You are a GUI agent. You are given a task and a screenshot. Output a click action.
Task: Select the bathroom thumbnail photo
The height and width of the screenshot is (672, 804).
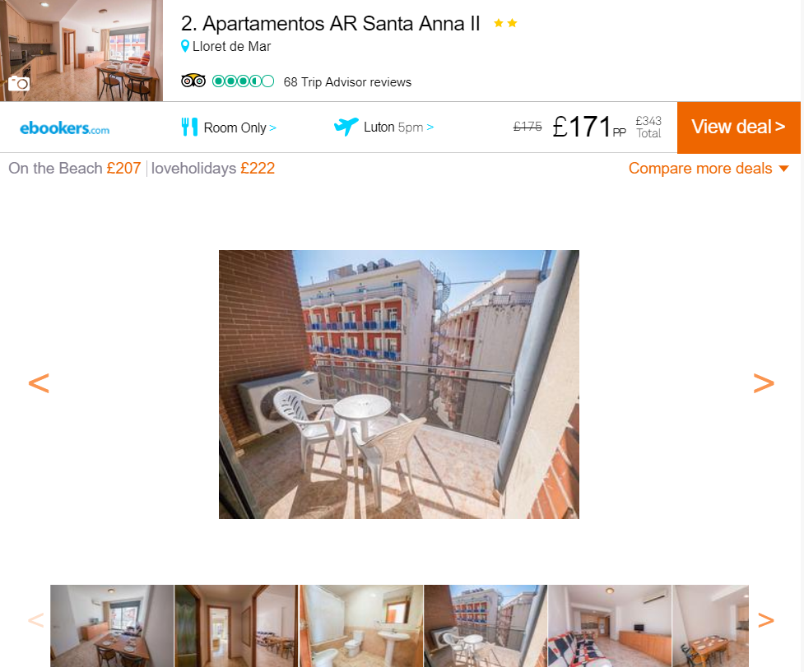click(x=361, y=626)
